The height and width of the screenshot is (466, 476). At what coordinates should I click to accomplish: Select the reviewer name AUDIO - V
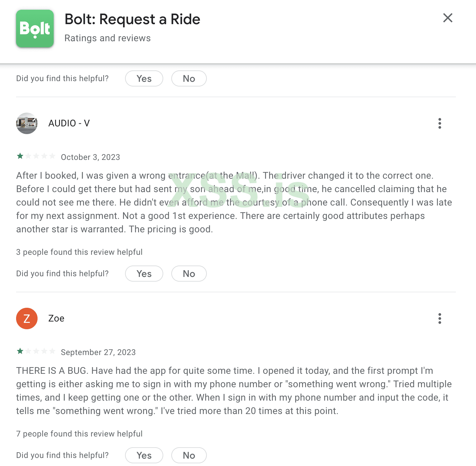coord(69,123)
